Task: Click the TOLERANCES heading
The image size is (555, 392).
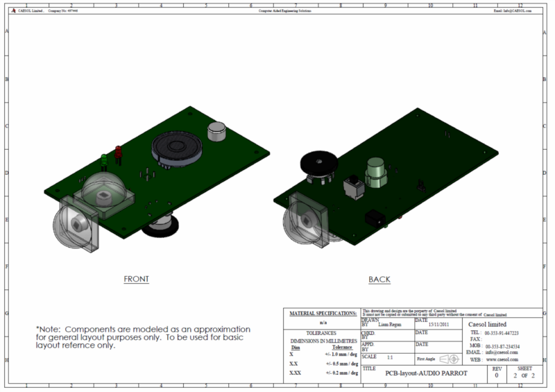Action: click(321, 333)
